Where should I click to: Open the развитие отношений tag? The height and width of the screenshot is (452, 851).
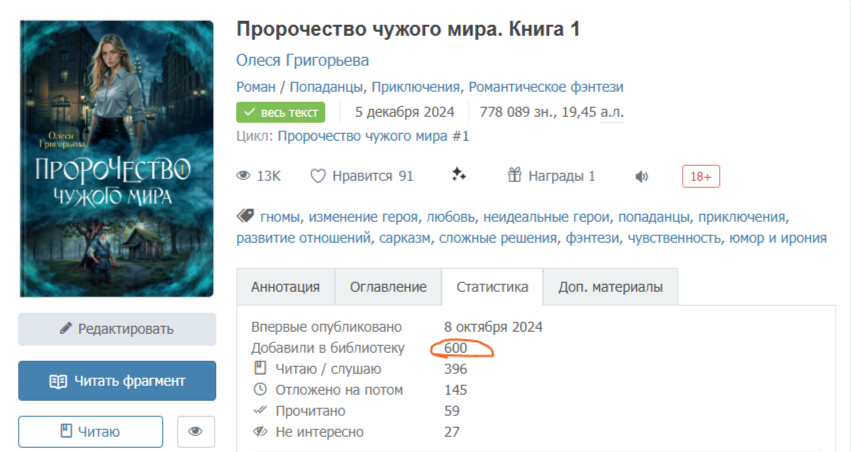point(303,238)
